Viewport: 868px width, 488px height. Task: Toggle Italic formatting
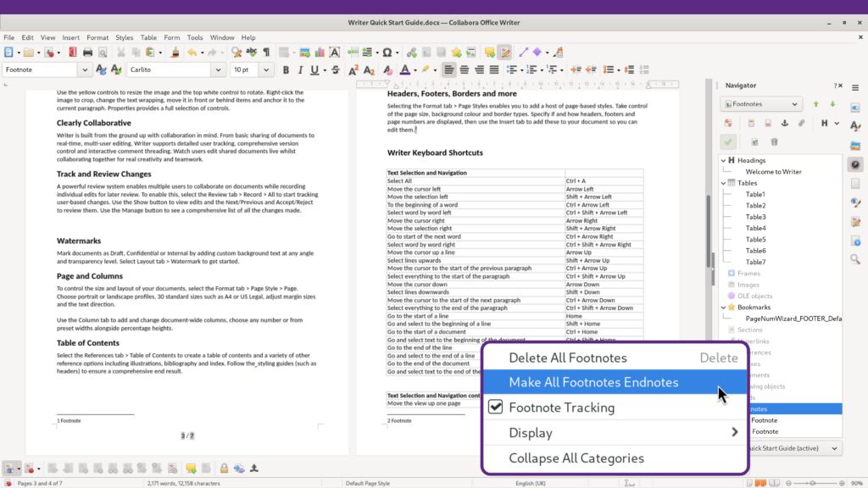click(x=300, y=69)
